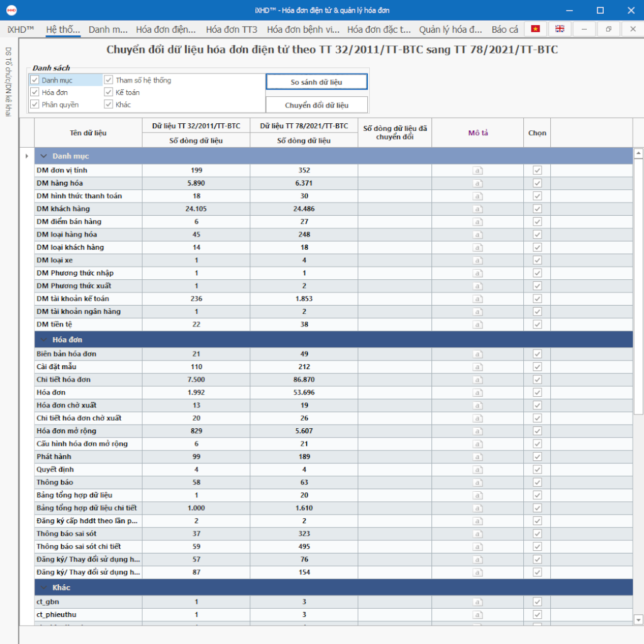Switch language with the Vietnamese flag icon
This screenshot has width=644, height=644.
(535, 29)
